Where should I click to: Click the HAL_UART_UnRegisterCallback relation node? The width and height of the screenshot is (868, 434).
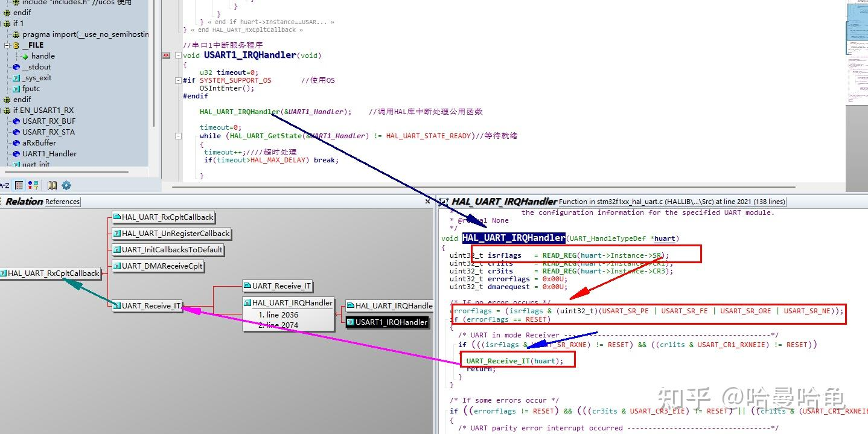(x=175, y=234)
